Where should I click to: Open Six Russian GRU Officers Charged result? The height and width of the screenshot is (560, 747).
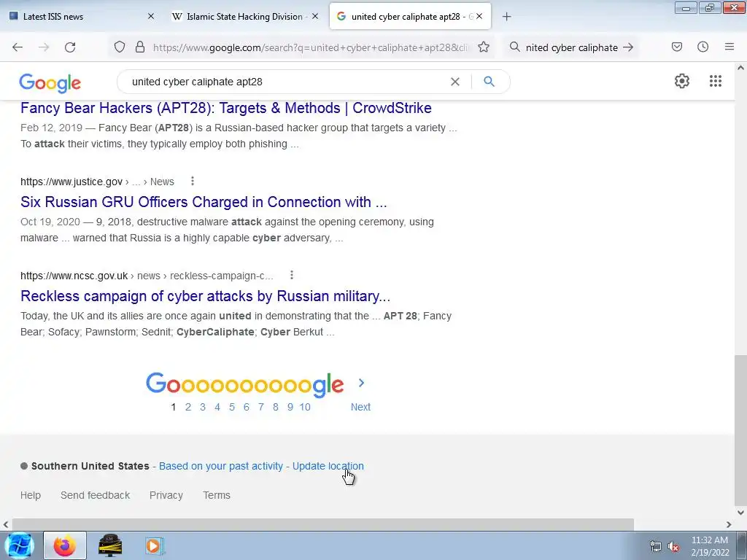tap(204, 202)
